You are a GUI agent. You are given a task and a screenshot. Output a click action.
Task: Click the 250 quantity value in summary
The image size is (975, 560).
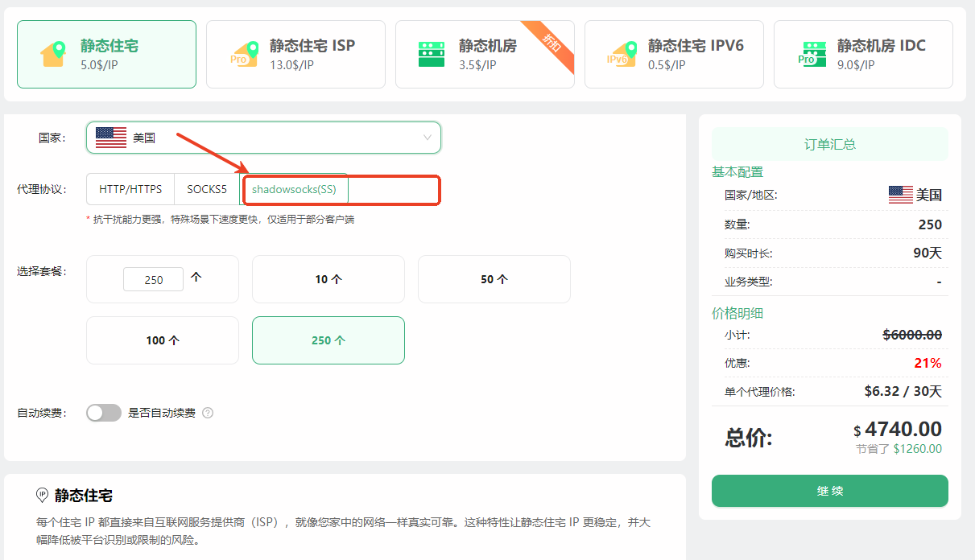coord(930,224)
